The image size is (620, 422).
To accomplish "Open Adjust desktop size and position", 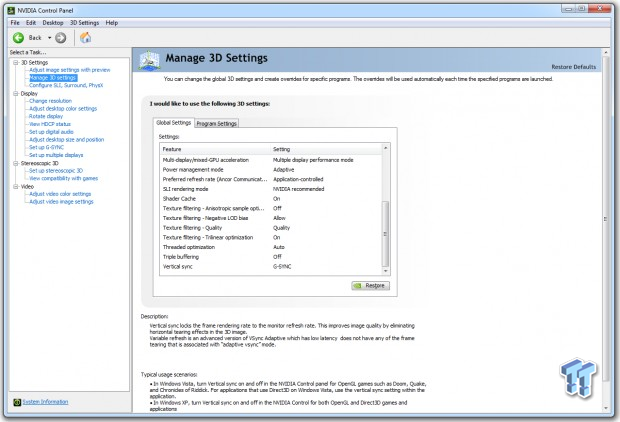I will 66,140.
